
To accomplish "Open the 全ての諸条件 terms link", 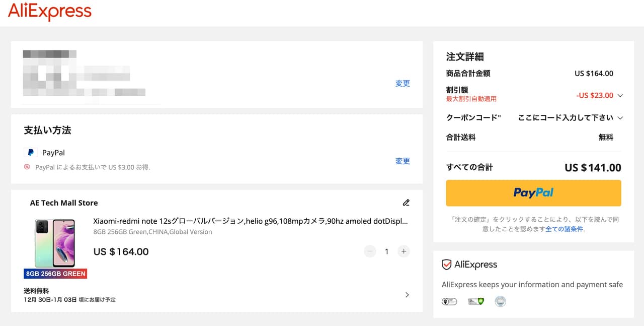I will point(564,229).
